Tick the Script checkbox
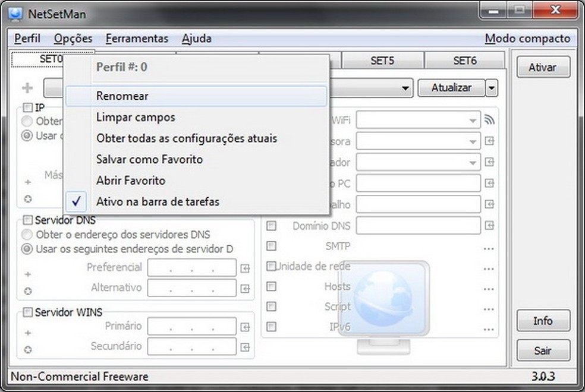 pyautogui.click(x=271, y=306)
